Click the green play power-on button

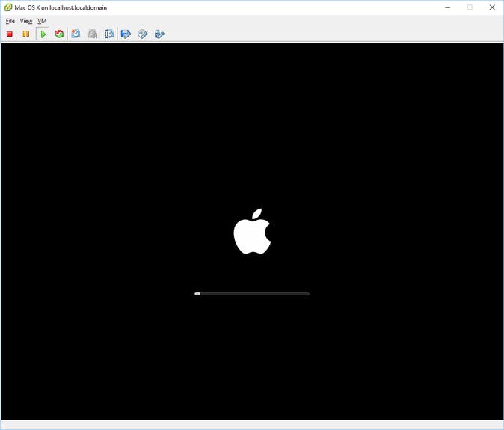43,34
